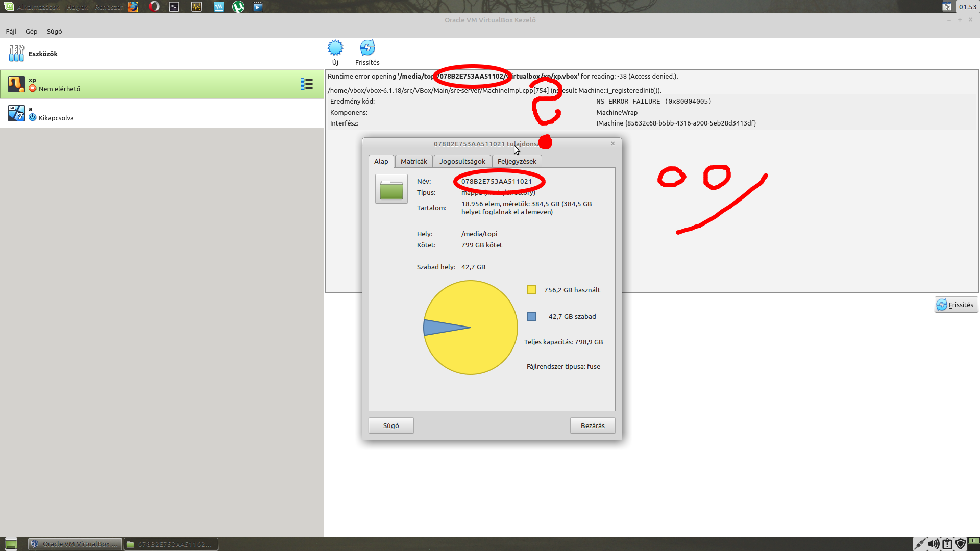Click the folder icon in properties dialog
The height and width of the screenshot is (551, 980).
[x=391, y=189]
